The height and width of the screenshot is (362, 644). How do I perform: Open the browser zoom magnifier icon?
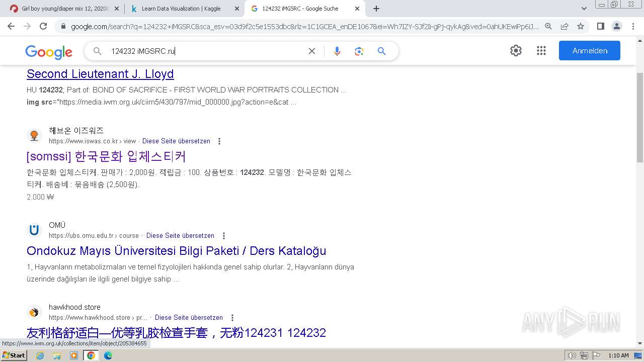tap(548, 26)
